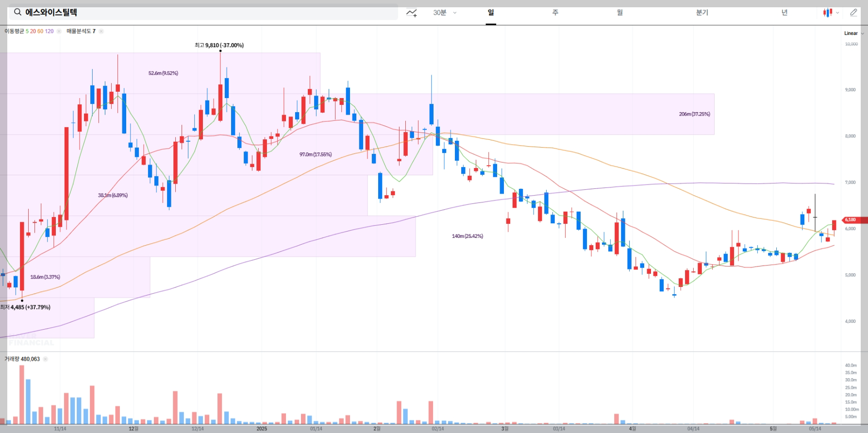The width and height of the screenshot is (868, 433).
Task: Click the 52.6m (9.52%) volume profile label
Action: pyautogui.click(x=163, y=73)
